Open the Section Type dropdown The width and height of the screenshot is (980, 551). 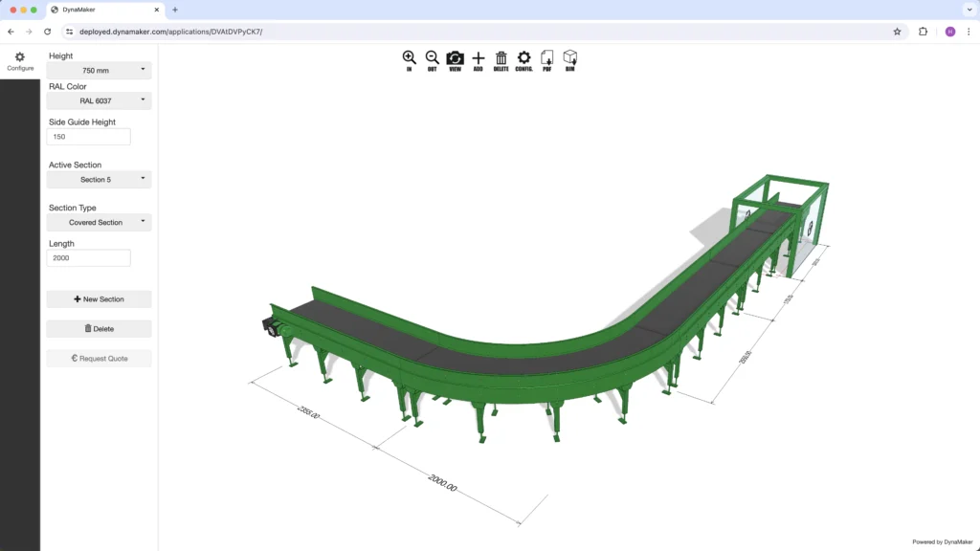click(x=100, y=222)
